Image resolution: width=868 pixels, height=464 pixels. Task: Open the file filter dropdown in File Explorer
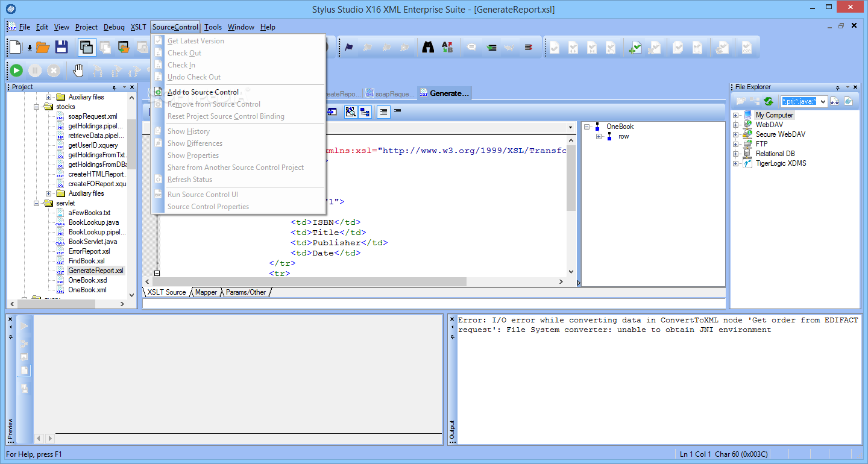(x=823, y=101)
